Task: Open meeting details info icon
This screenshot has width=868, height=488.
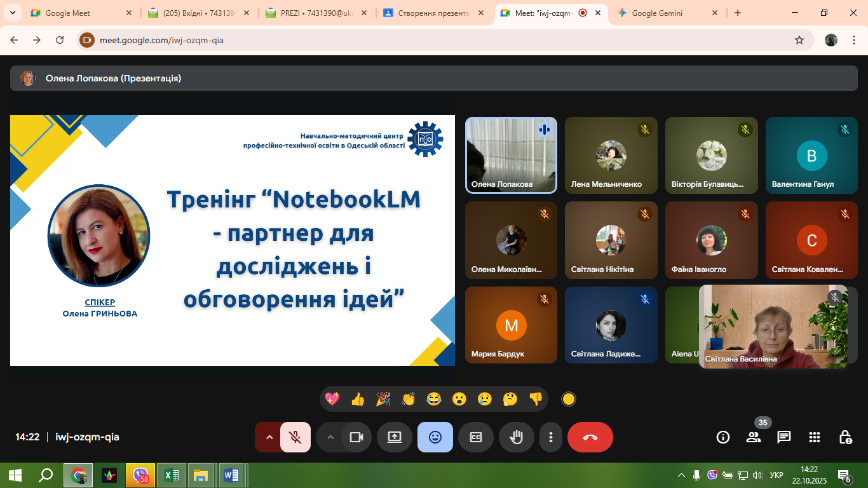Action: pos(722,437)
